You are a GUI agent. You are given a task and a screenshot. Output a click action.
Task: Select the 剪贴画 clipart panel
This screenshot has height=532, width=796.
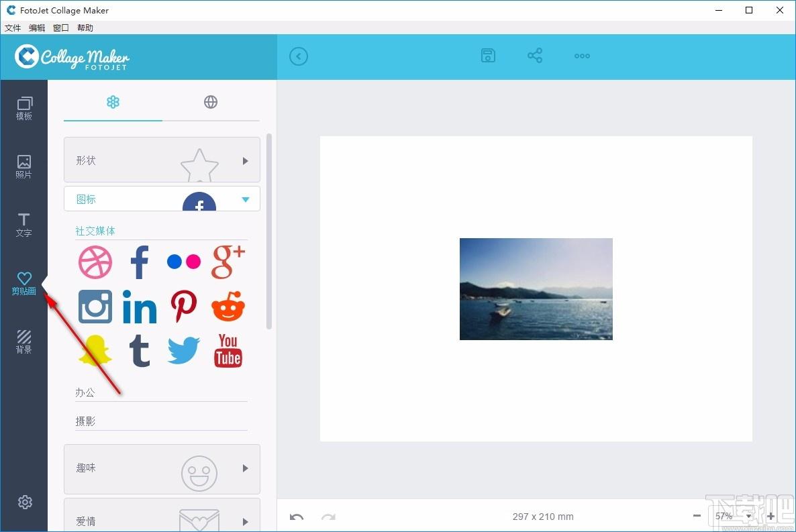tap(24, 283)
